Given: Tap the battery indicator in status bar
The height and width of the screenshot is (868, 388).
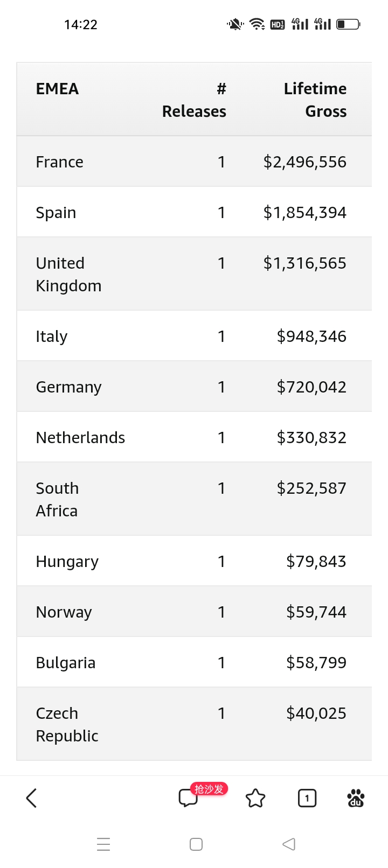Looking at the screenshot, I should pos(348,24).
